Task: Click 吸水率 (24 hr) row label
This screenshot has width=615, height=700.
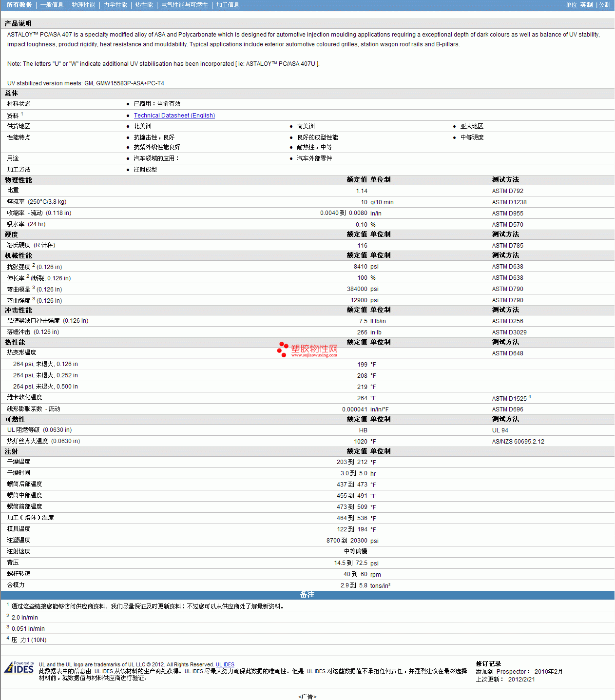Action: click(x=26, y=224)
